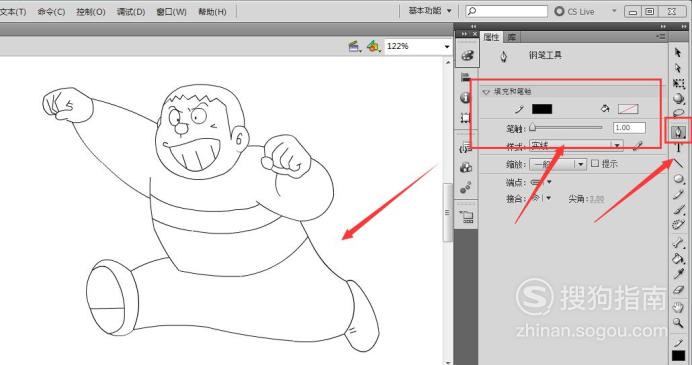Select the Zoom magnifier tool

click(678, 323)
